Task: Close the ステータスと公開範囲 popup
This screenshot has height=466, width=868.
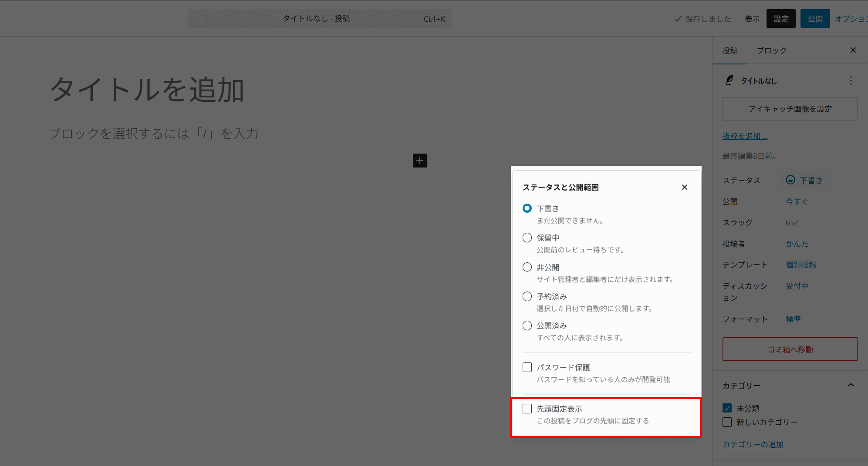Action: coord(685,187)
